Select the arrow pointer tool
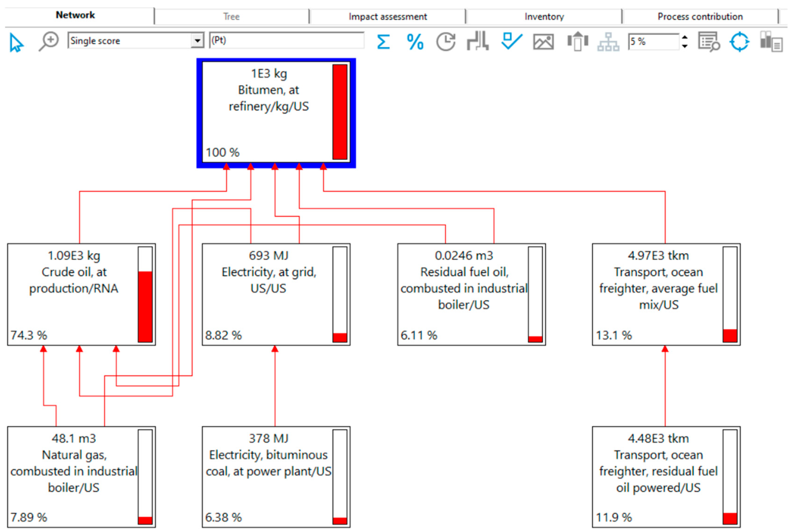This screenshot has width=794, height=532. (x=16, y=42)
